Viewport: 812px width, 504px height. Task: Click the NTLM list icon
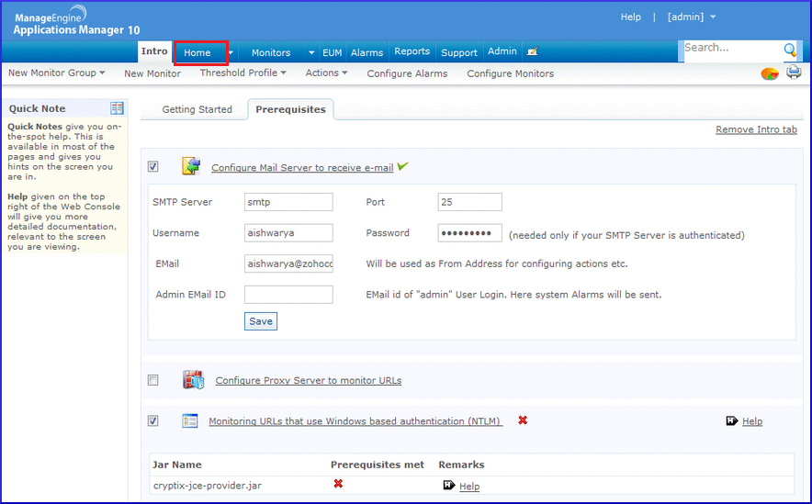189,420
